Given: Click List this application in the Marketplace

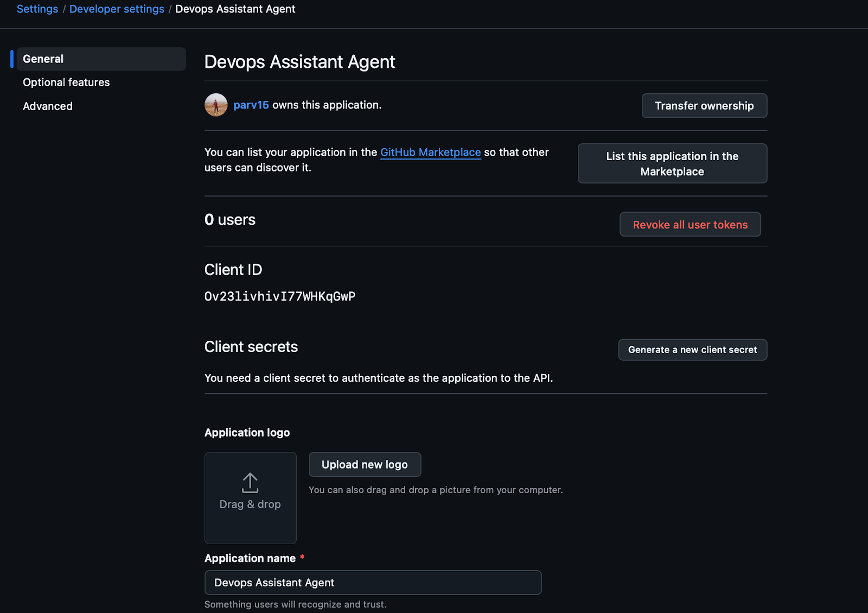Looking at the screenshot, I should point(672,164).
